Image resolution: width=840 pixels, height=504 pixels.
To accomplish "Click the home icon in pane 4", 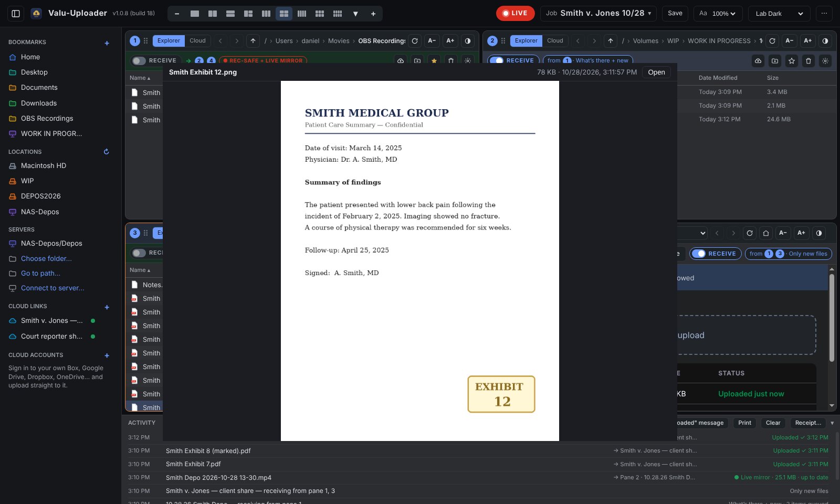I will pyautogui.click(x=766, y=233).
